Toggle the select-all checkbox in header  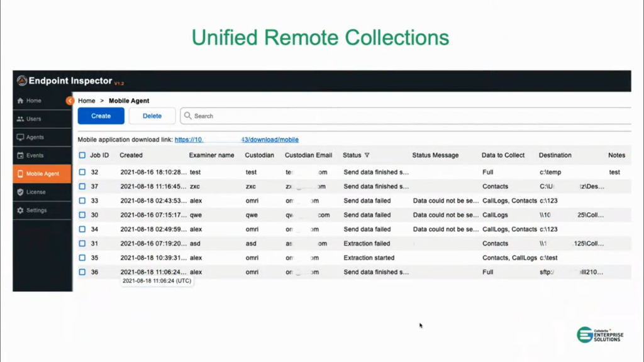82,155
